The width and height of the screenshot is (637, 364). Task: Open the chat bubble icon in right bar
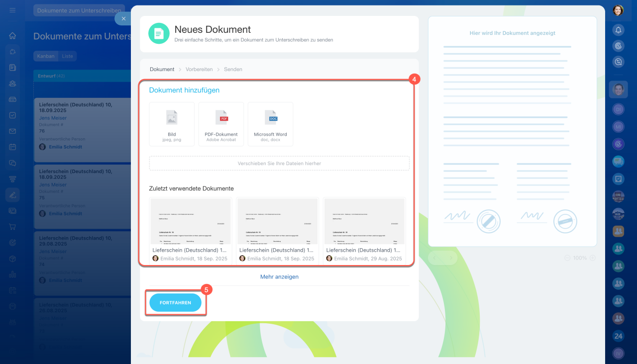[x=618, y=161]
